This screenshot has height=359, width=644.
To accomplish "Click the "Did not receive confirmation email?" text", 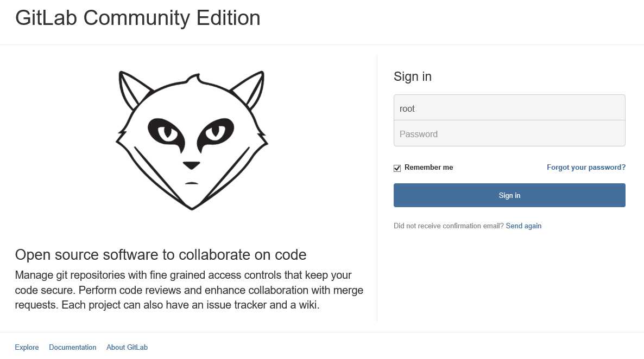I will [449, 226].
